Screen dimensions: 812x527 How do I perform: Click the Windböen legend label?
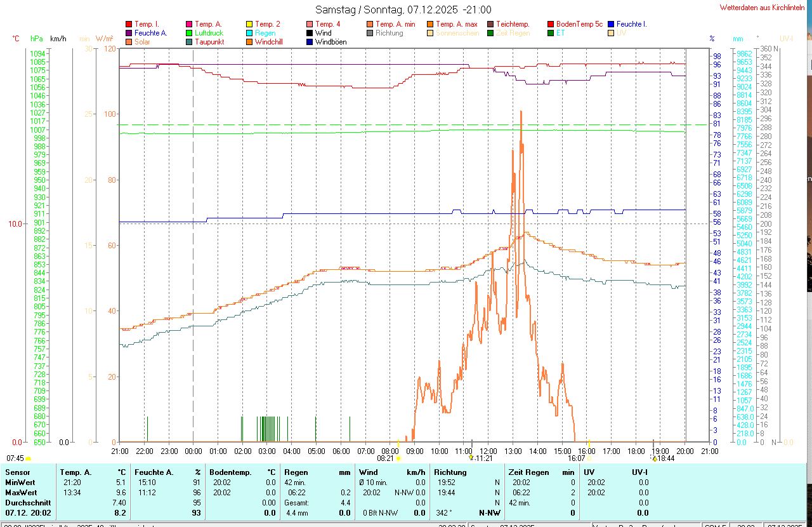tap(331, 42)
